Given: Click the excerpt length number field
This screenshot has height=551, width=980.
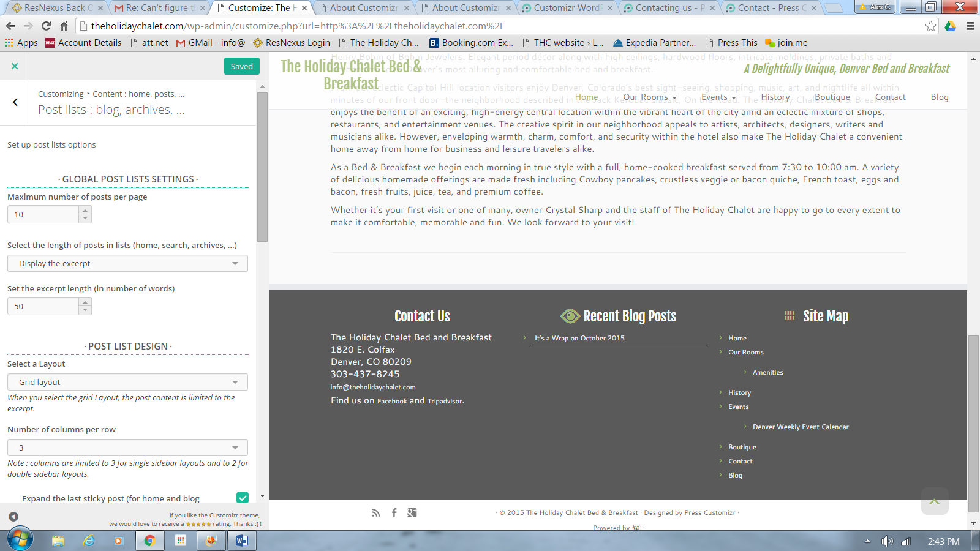Looking at the screenshot, I should pyautogui.click(x=43, y=306).
